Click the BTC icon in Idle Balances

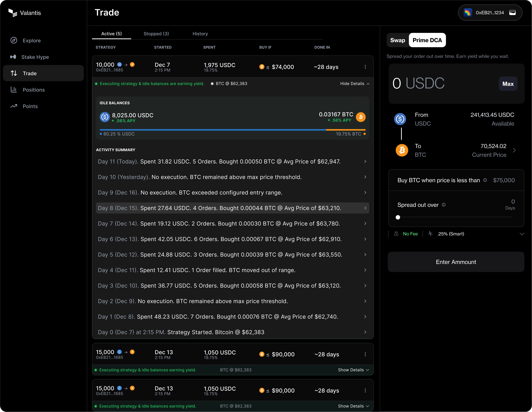(361, 117)
